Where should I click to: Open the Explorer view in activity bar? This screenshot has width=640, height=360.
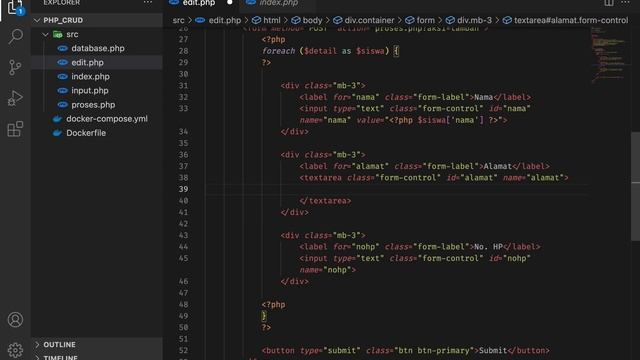point(15,7)
